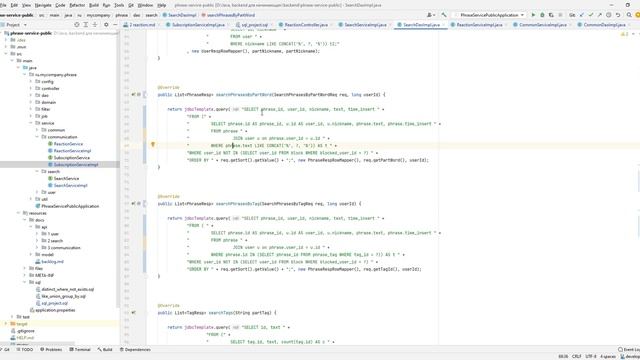The width and height of the screenshot is (640, 360).
Task: Open the Dependencies tool window
Action: [135, 349]
